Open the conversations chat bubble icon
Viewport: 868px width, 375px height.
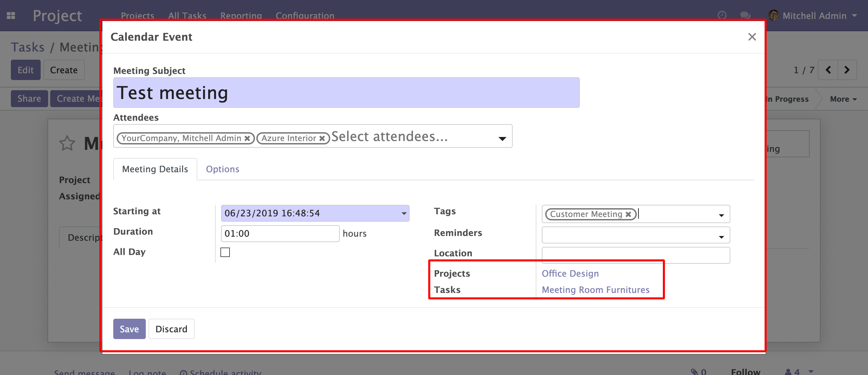(745, 15)
